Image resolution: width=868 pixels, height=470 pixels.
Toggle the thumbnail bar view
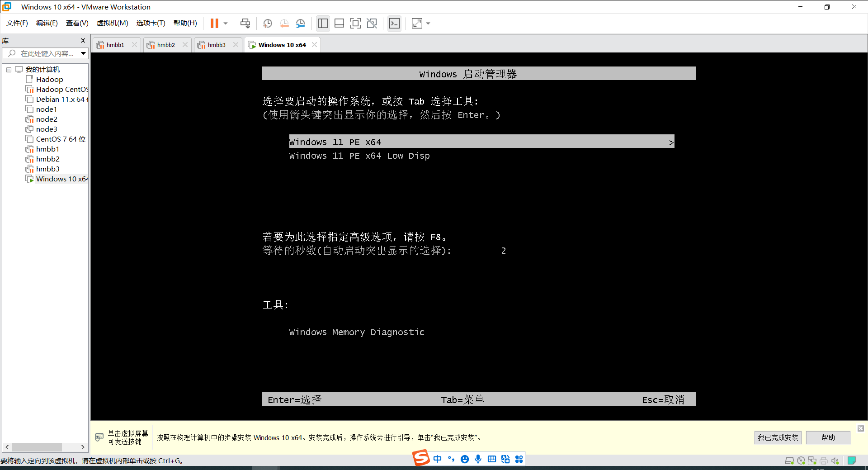(340, 23)
